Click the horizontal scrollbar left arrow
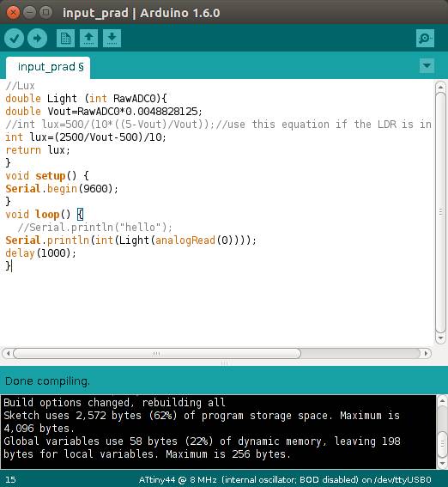This screenshot has width=448, height=487. coord(8,353)
